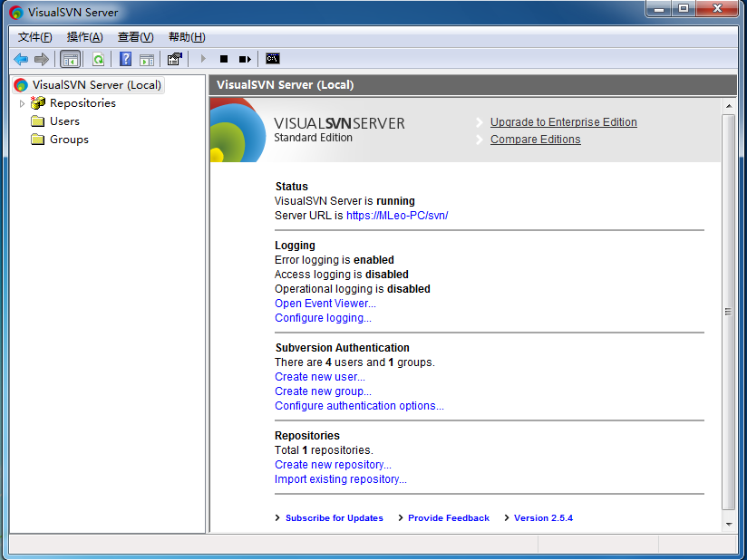The image size is (747, 560).
Task: Close the VisualSVN Server window
Action: coord(717,8)
